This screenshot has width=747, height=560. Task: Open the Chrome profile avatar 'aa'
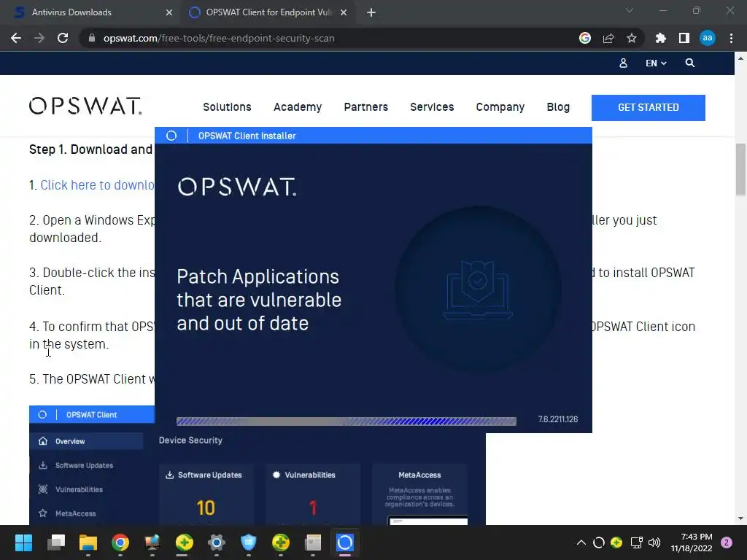point(708,38)
